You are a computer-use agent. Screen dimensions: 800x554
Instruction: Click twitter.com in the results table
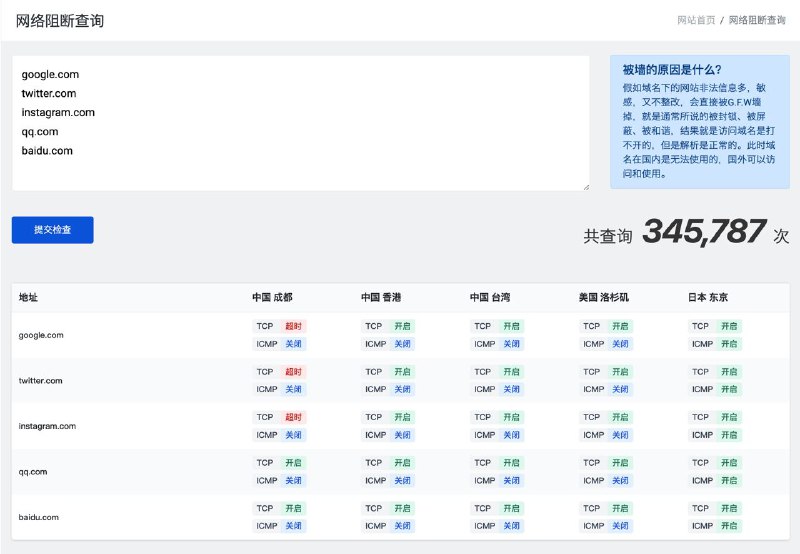tap(40, 381)
